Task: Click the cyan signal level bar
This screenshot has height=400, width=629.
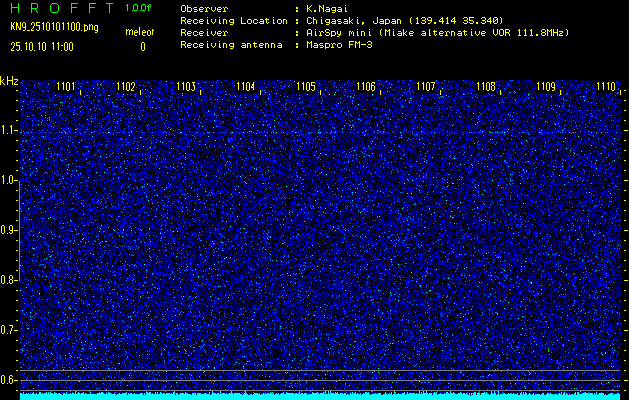Action: click(x=320, y=395)
